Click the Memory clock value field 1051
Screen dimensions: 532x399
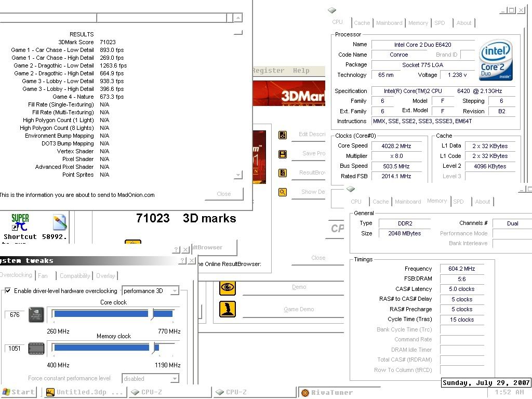15,349
